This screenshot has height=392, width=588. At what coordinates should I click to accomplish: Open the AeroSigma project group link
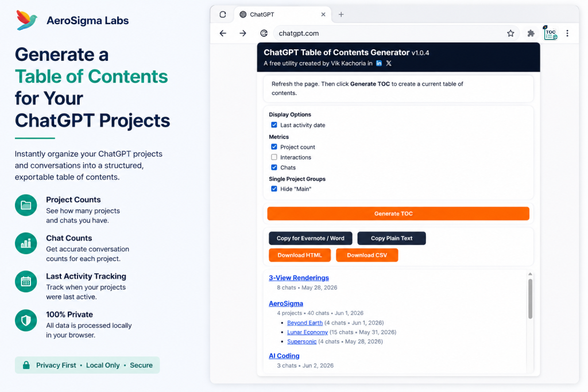pos(286,304)
